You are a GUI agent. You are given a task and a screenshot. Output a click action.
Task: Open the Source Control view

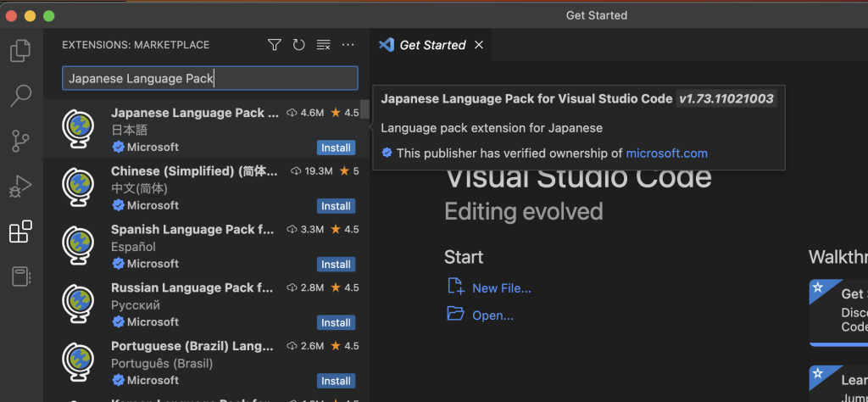pos(20,141)
